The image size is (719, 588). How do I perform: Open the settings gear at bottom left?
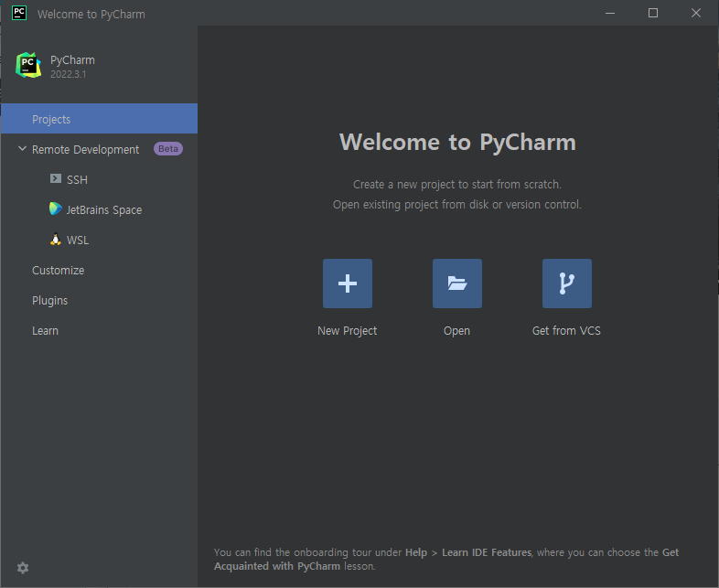pyautogui.click(x=23, y=568)
